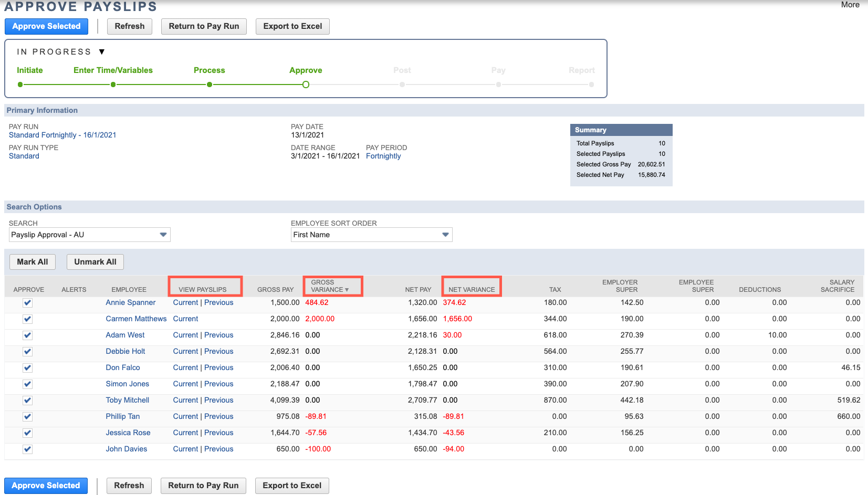Open the IN PROGRESS stage selector
Viewport: 868px width, 495px height.
pyautogui.click(x=102, y=51)
